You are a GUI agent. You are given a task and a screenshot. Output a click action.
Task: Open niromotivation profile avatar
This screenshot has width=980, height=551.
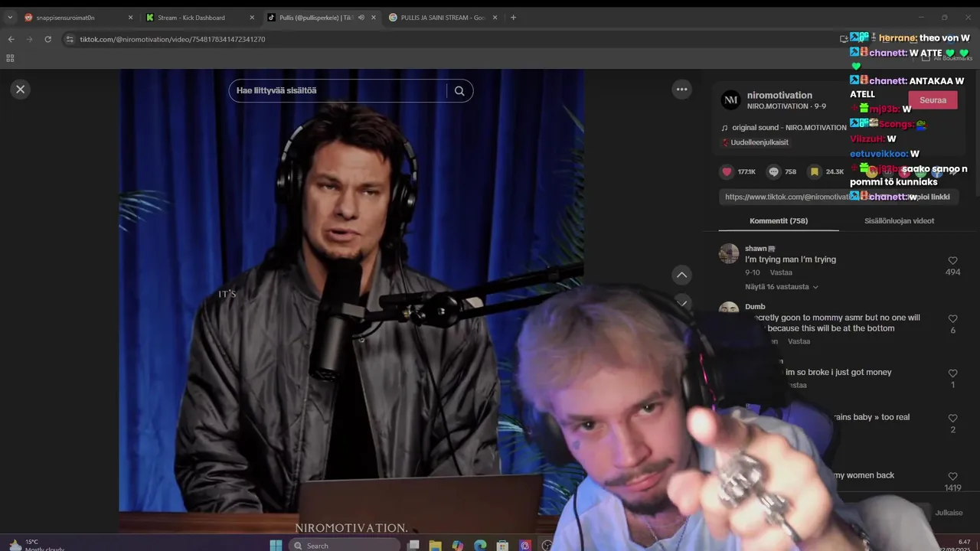pos(731,100)
